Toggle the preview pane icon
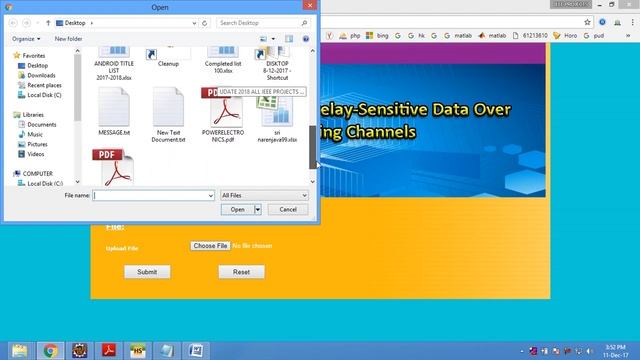 click(289, 39)
